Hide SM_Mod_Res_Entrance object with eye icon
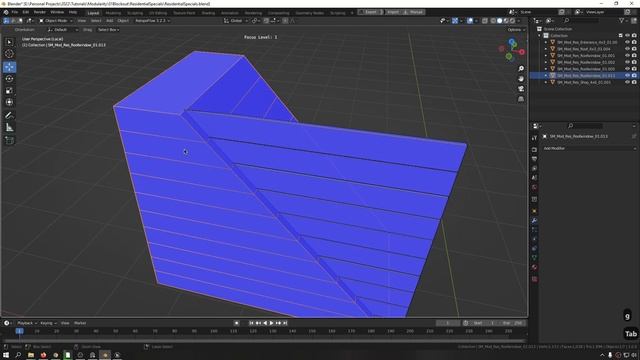Screen dimensions: 640x360 [x=627, y=42]
